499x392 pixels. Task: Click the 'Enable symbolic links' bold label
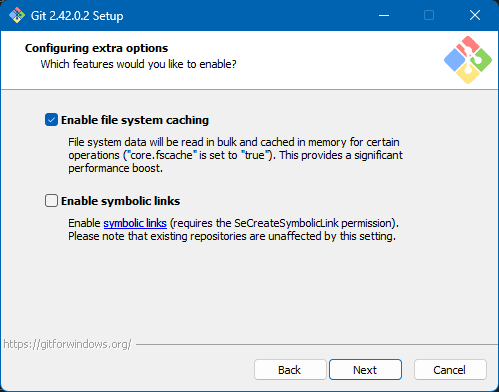pyautogui.click(x=120, y=201)
